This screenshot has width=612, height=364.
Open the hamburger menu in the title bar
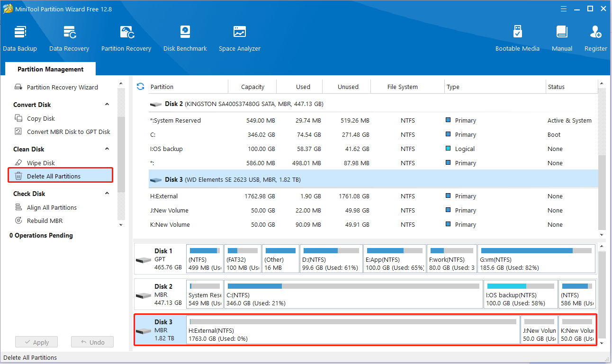point(564,9)
